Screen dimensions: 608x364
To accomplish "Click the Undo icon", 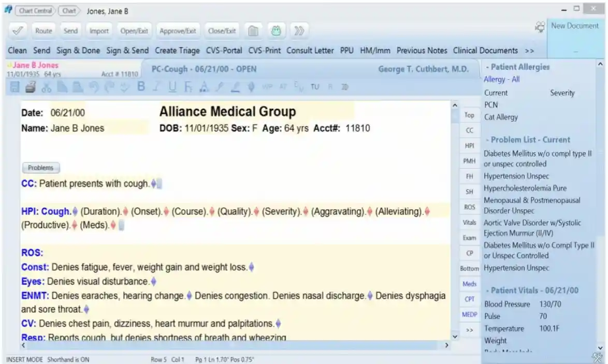I will [x=95, y=87].
